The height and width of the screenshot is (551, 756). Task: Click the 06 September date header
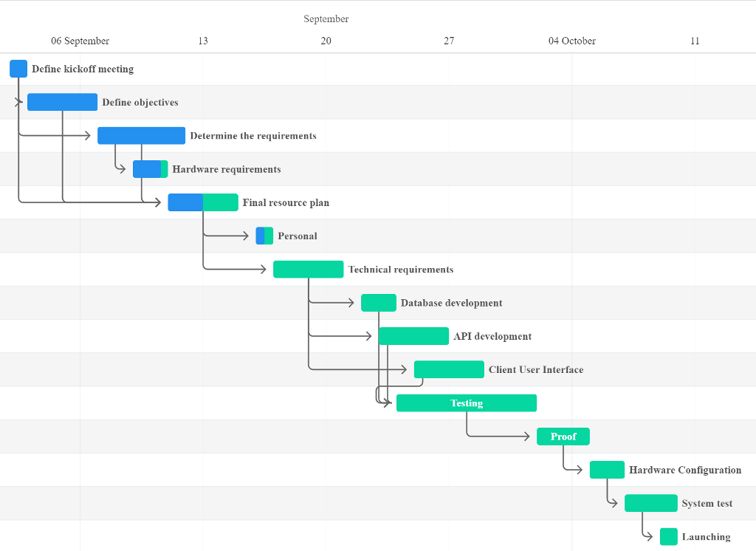coord(80,41)
